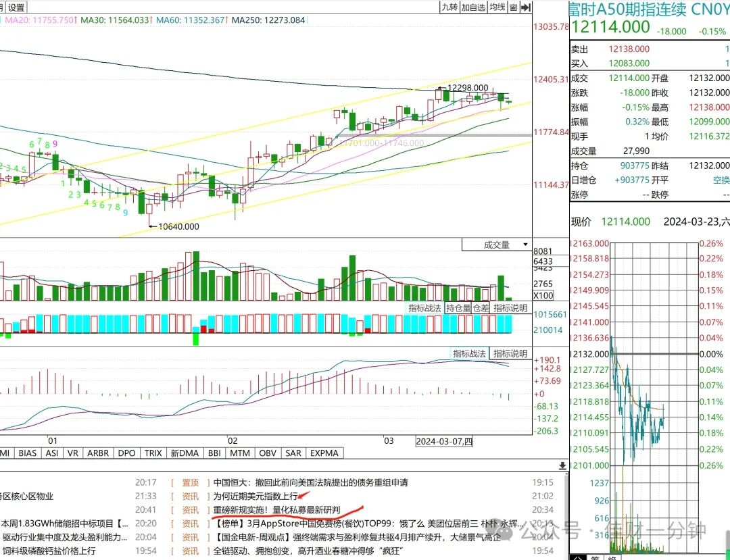The height and width of the screenshot is (560, 730).
Task: Open the 设置 settings button
Action: tap(17, 7)
